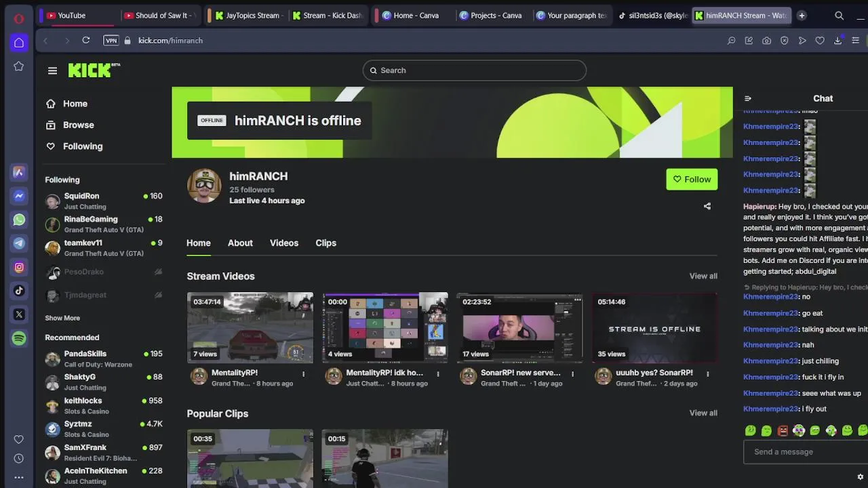
Task: Open chat settings gear
Action: pos(861,476)
